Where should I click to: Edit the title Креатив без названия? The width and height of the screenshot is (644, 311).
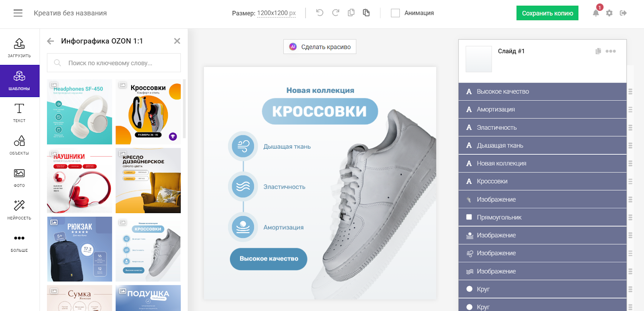click(x=70, y=13)
